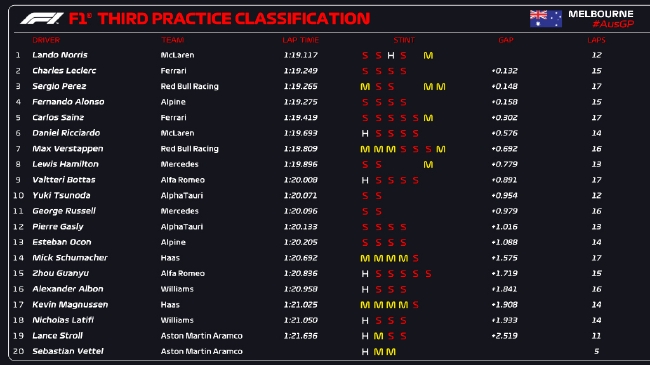Click the hard tyre icon for Sebastian Vettel
The height and width of the screenshot is (365, 650).
tap(365, 352)
